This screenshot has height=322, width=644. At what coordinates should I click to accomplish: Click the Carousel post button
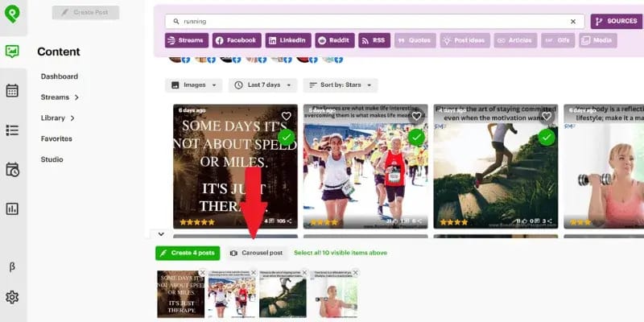pyautogui.click(x=256, y=253)
